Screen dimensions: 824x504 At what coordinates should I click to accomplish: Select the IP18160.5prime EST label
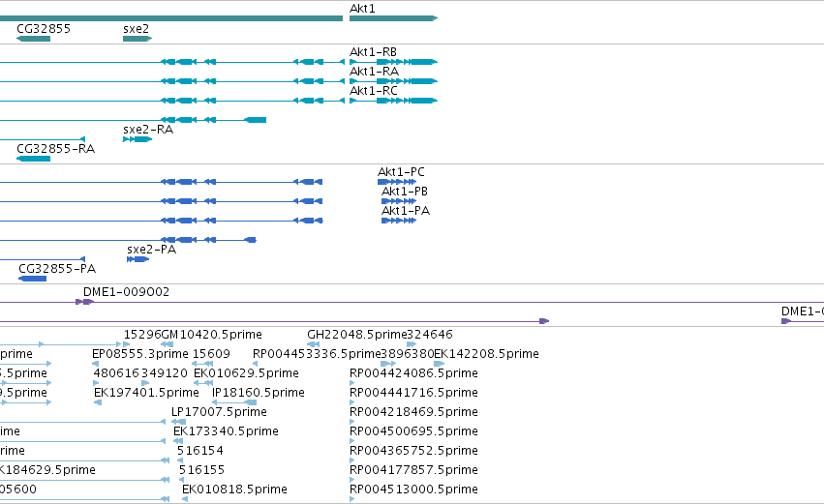[x=259, y=393]
